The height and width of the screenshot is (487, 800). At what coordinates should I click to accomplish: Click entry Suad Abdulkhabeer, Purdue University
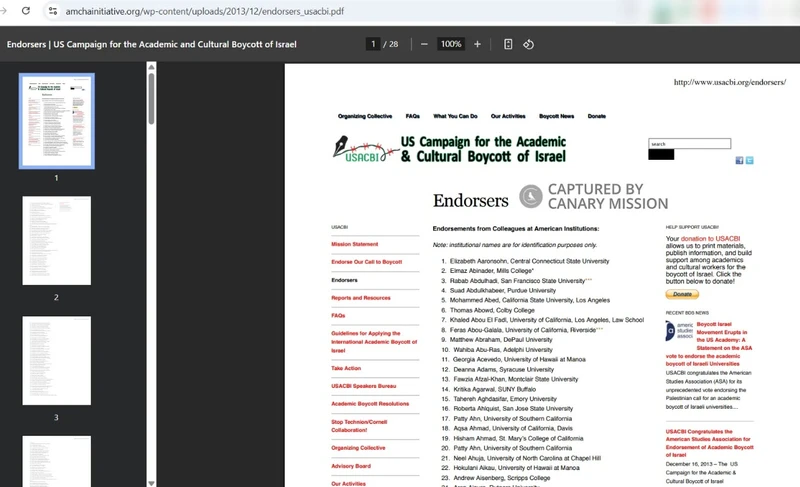point(503,291)
